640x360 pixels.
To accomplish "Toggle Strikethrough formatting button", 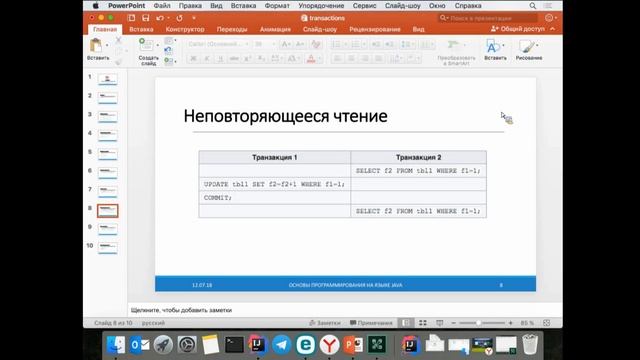I will tap(234, 59).
